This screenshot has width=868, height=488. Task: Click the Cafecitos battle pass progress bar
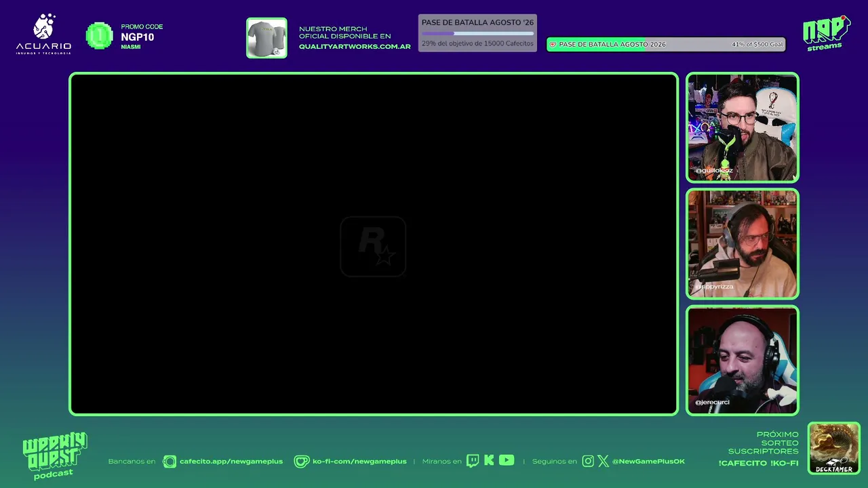477,33
